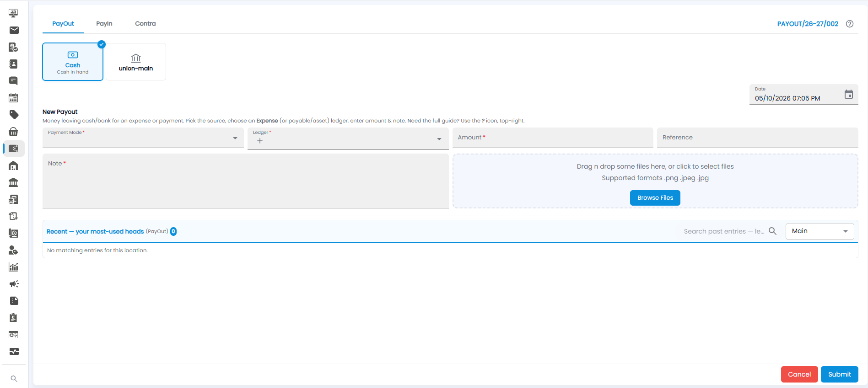Click the sidebar search magnifier icon
Image resolution: width=868 pixels, height=388 pixels.
14,378
